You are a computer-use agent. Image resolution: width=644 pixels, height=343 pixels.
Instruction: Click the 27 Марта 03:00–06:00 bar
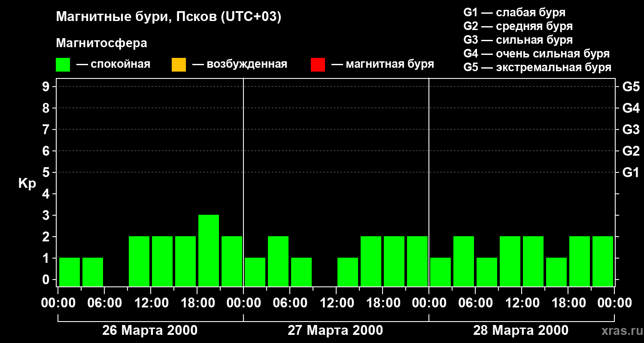tap(278, 261)
